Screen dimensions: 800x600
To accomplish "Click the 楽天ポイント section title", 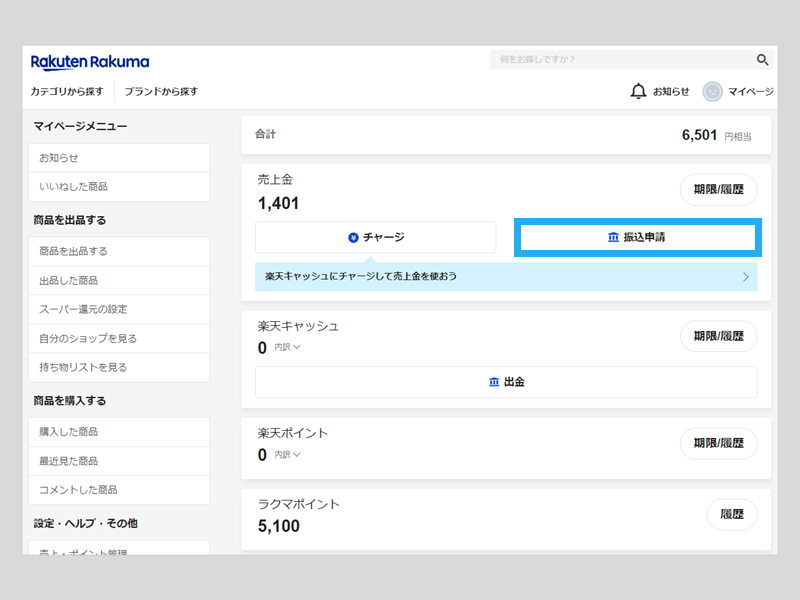I will [293, 434].
